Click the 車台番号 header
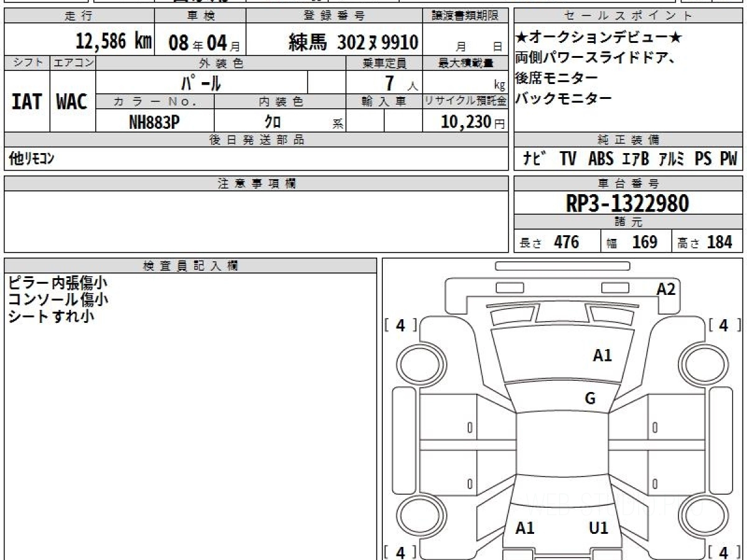747x560 pixels. [x=628, y=184]
